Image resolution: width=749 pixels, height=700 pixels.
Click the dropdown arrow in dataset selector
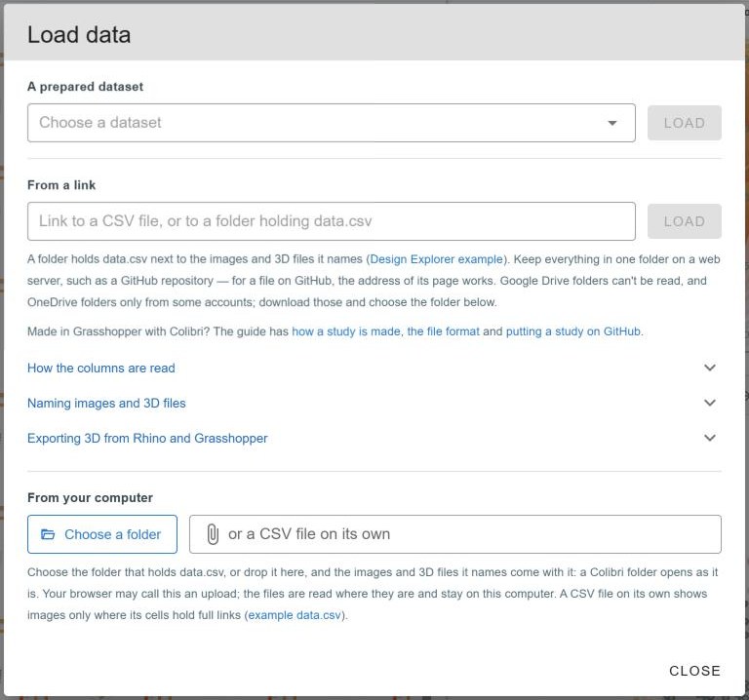pyautogui.click(x=611, y=123)
